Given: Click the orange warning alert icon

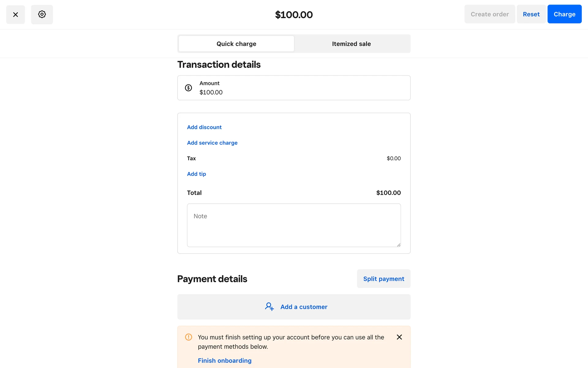Looking at the screenshot, I should pos(189,337).
